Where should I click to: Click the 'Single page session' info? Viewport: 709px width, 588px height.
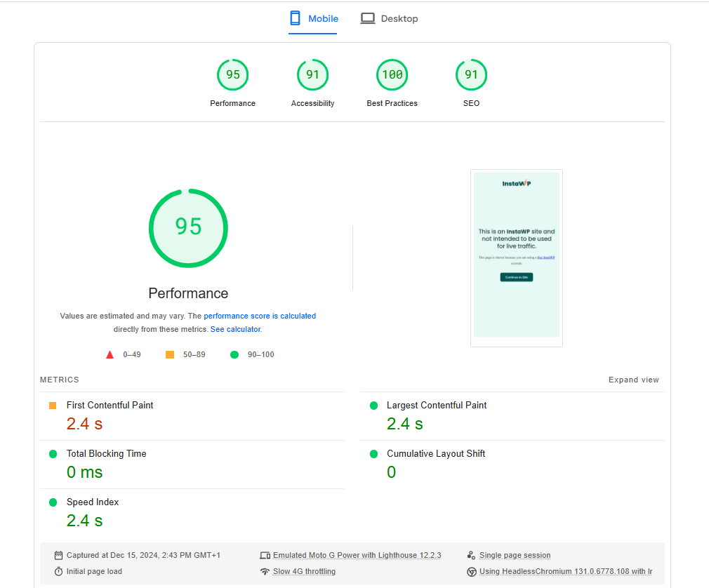(x=515, y=556)
